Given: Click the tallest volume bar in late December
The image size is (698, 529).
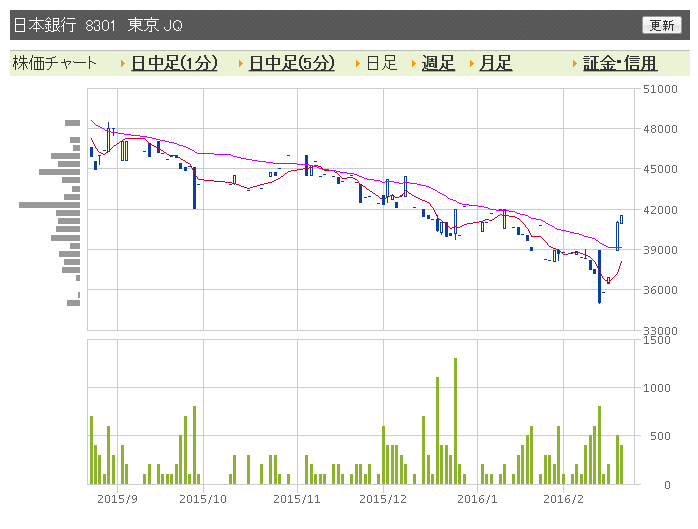Looking at the screenshot, I should (x=455, y=421).
